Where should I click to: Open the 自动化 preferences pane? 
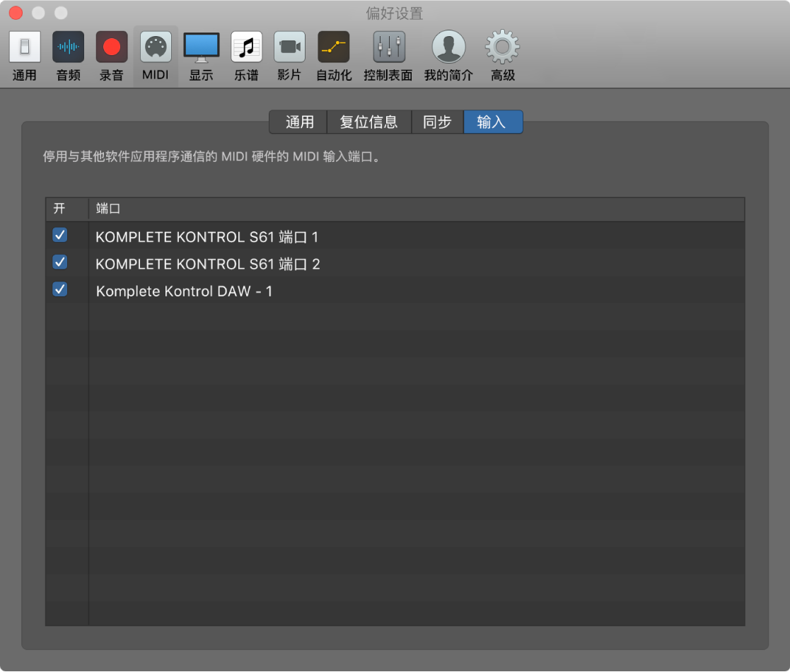tap(333, 55)
